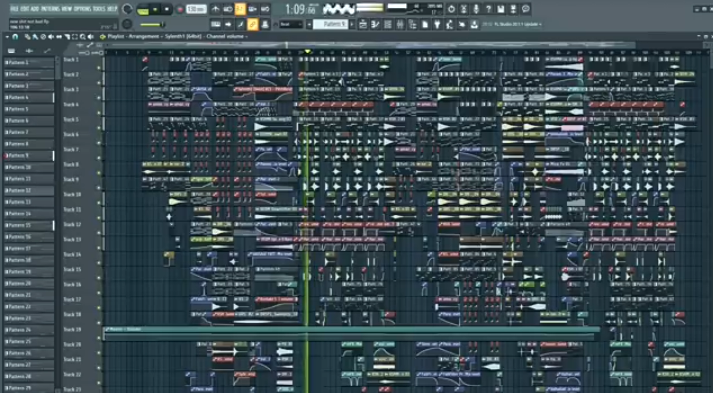Open the OPTIONS menu
Image resolution: width=713 pixels, height=393 pixels.
pos(82,9)
